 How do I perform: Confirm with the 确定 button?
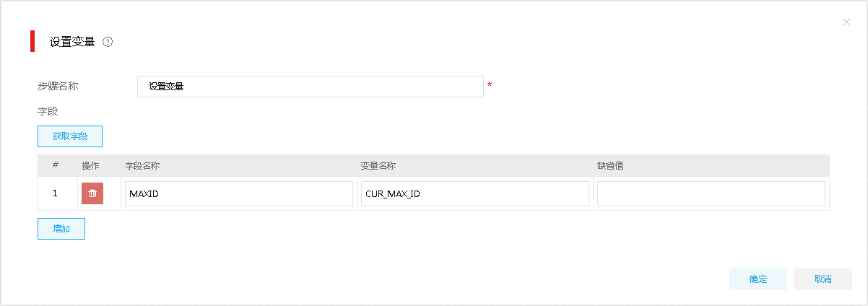(x=758, y=279)
